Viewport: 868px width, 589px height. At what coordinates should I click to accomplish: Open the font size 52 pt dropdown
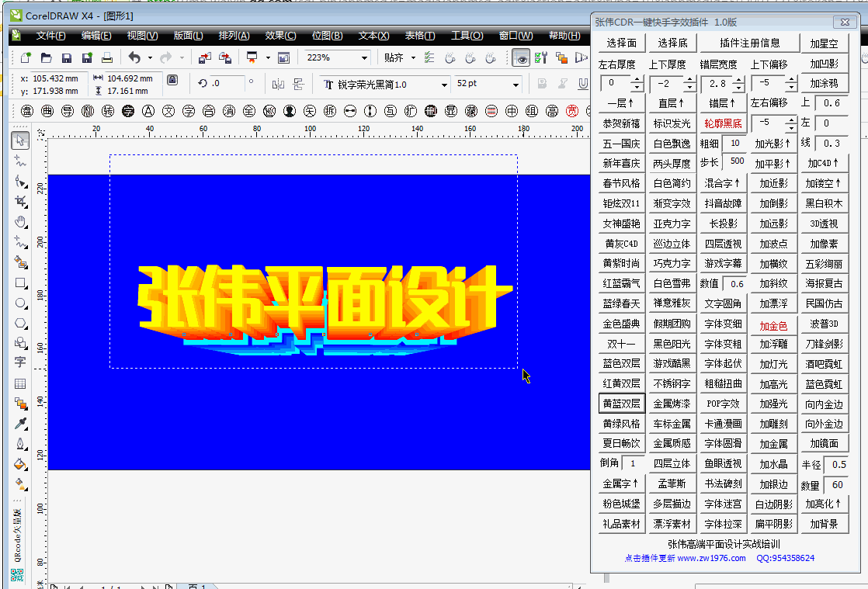coord(516,85)
